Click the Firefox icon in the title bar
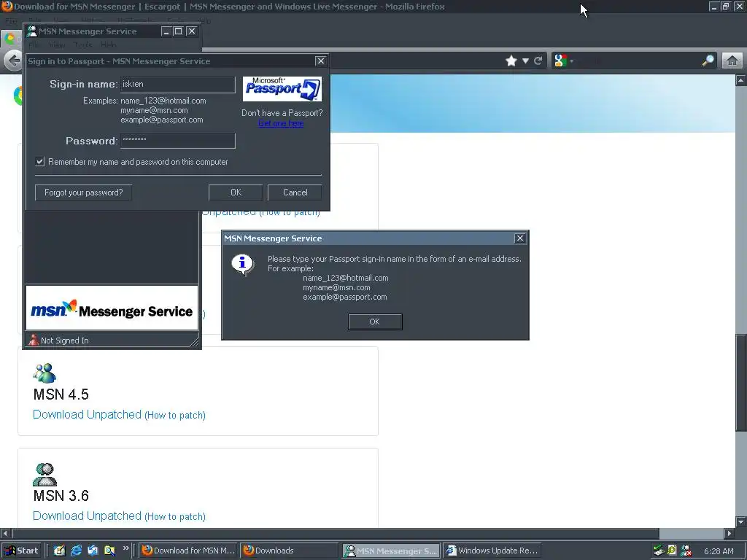Image resolution: width=747 pixels, height=560 pixels. coord(7,6)
